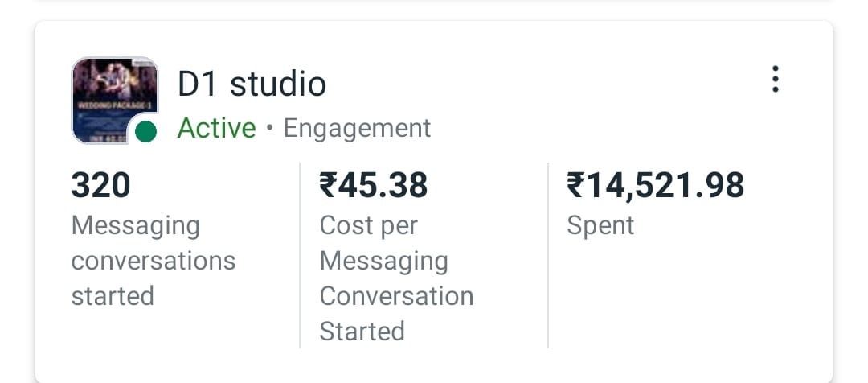Tap the partially visible card above D1 studio

point(434,3)
